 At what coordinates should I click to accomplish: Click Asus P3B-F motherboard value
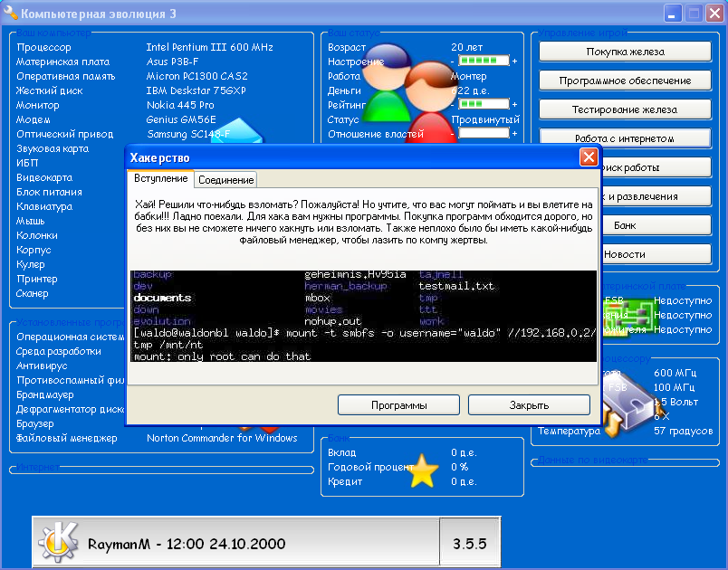tap(172, 62)
